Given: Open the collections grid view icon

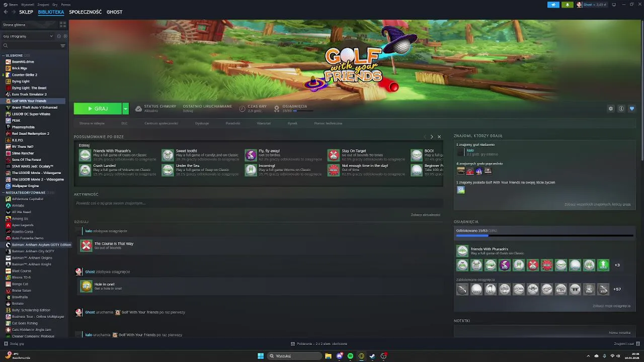Looking at the screenshot, I should 63,24.
